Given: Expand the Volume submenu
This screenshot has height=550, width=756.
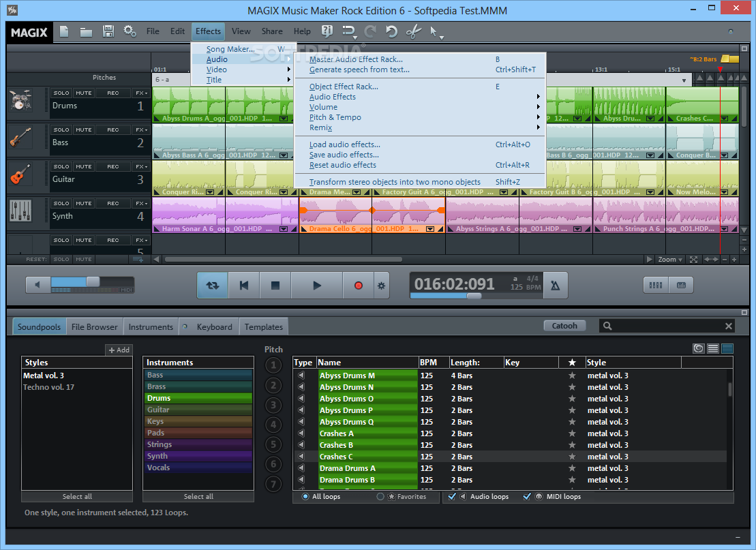Looking at the screenshot, I should click(419, 107).
